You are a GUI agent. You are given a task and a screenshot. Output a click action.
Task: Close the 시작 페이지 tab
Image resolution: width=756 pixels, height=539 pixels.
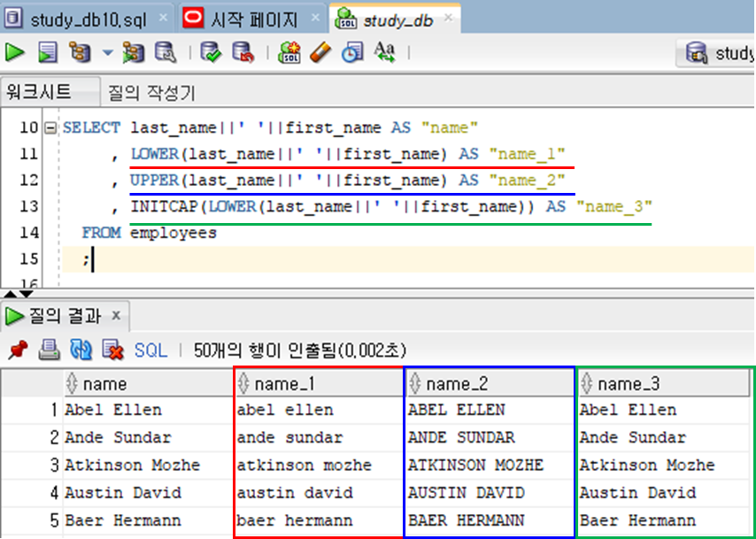click(315, 19)
